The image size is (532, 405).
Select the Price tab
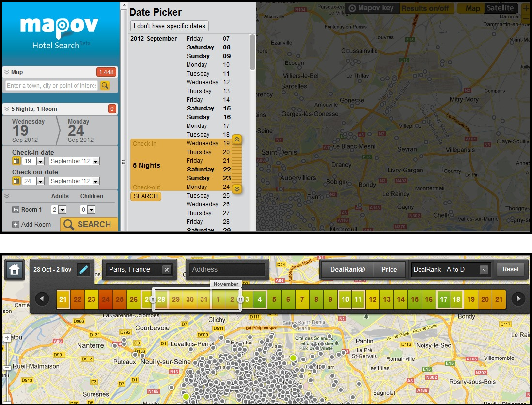(x=389, y=270)
